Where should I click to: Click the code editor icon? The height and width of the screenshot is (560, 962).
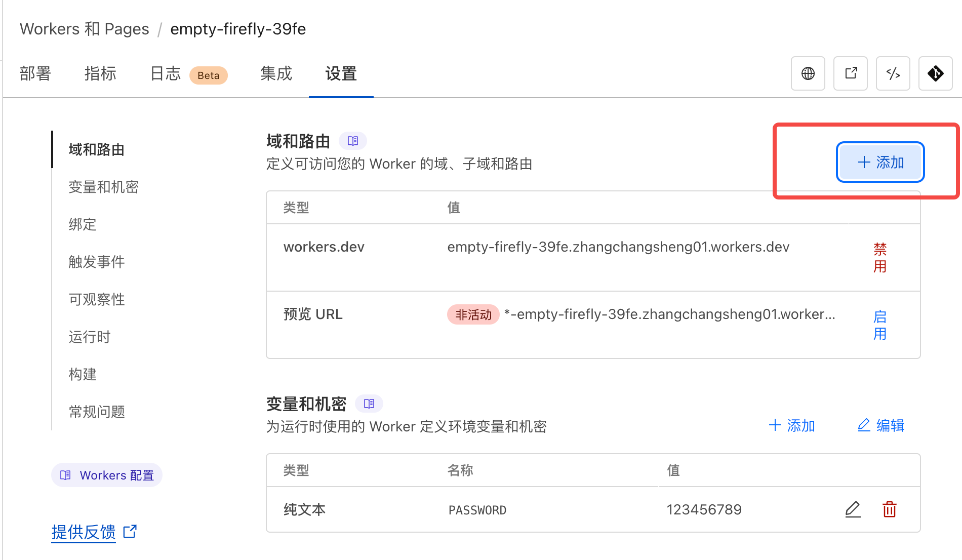[x=893, y=73]
